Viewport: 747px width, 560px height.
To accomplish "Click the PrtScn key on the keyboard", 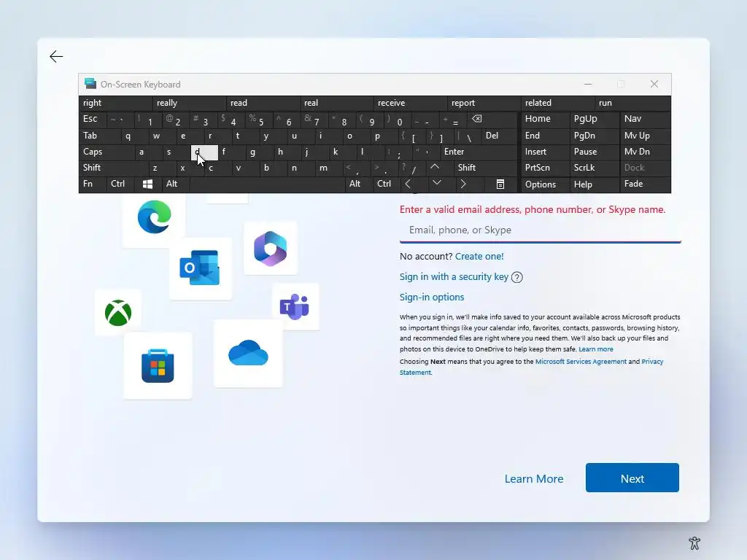I will pos(545,168).
